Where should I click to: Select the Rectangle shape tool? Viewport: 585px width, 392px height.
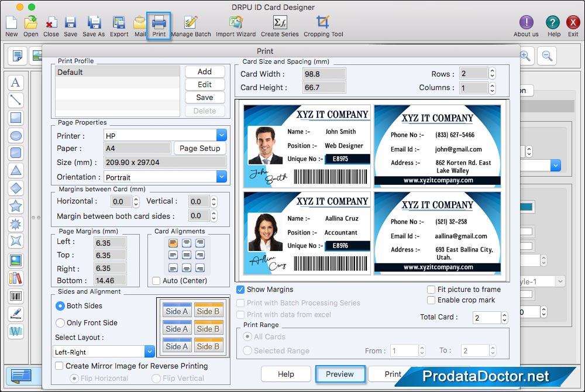(15, 118)
